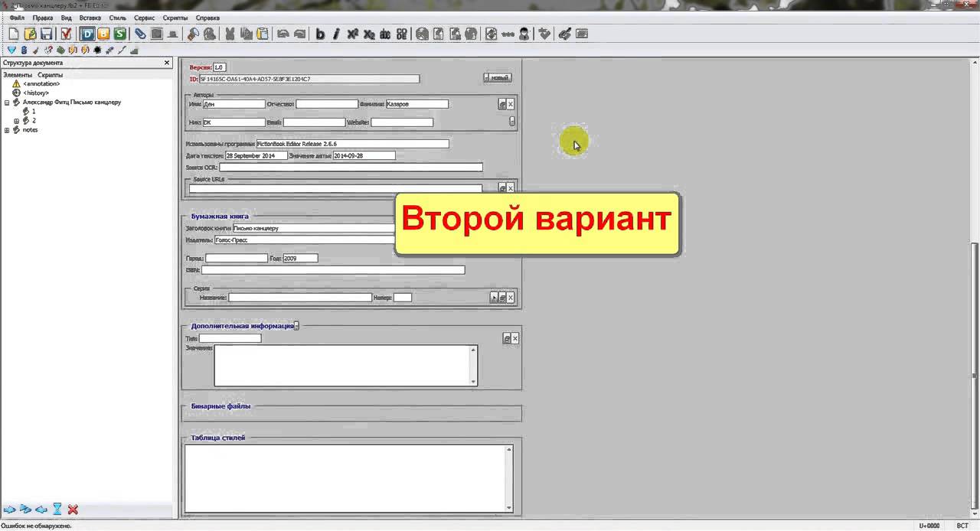The height and width of the screenshot is (531, 980).
Task: Undo the last action
Action: [283, 34]
